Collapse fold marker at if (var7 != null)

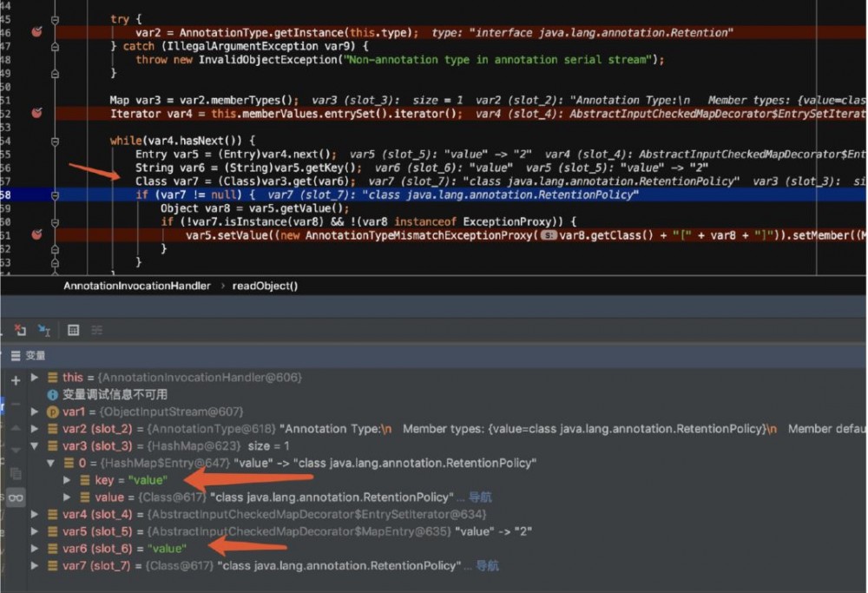[x=55, y=195]
